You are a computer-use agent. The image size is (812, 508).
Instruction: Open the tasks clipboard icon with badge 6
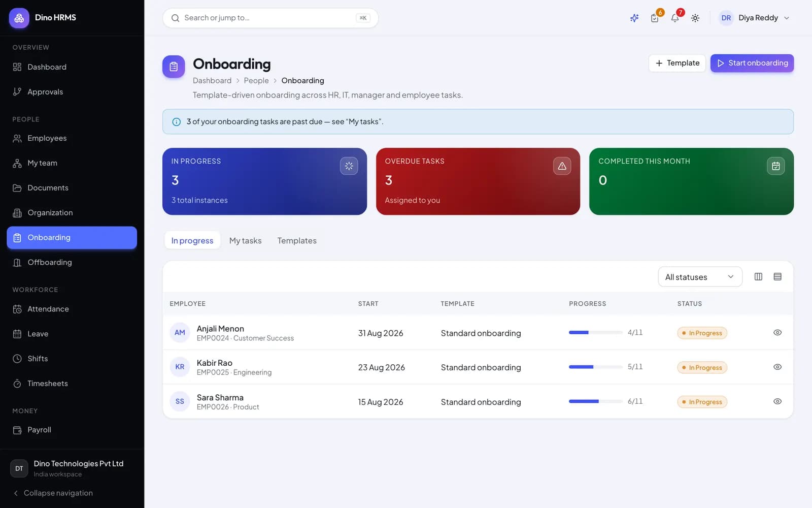click(655, 18)
